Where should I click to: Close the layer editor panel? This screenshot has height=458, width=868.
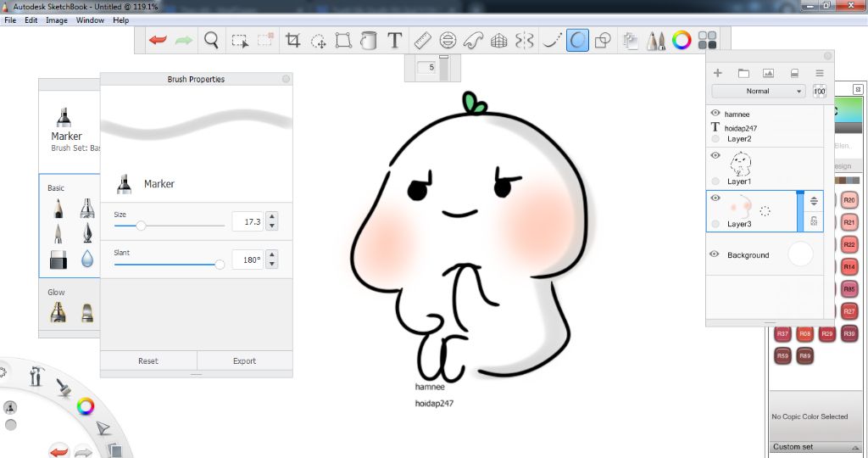coord(827,56)
